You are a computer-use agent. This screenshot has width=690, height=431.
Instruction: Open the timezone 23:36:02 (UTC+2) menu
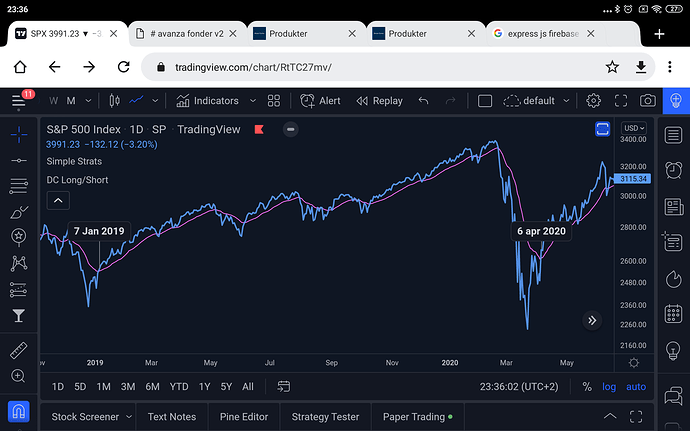tap(519, 387)
